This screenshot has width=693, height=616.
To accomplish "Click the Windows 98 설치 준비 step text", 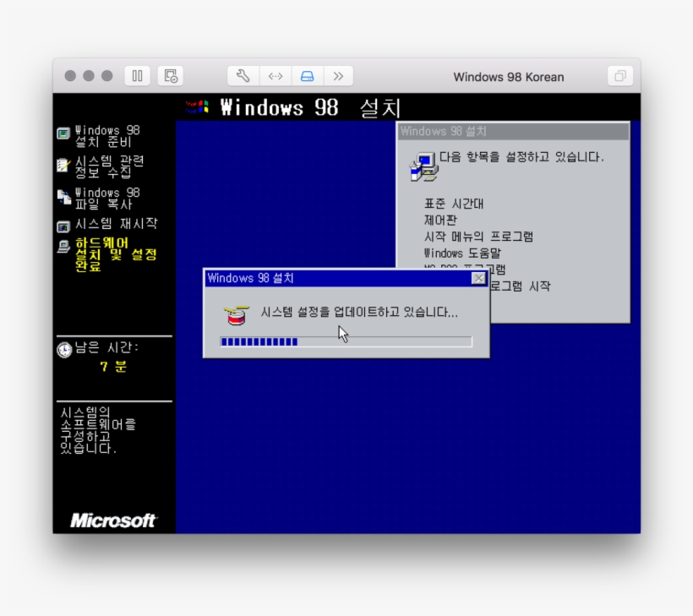I will [107, 136].
